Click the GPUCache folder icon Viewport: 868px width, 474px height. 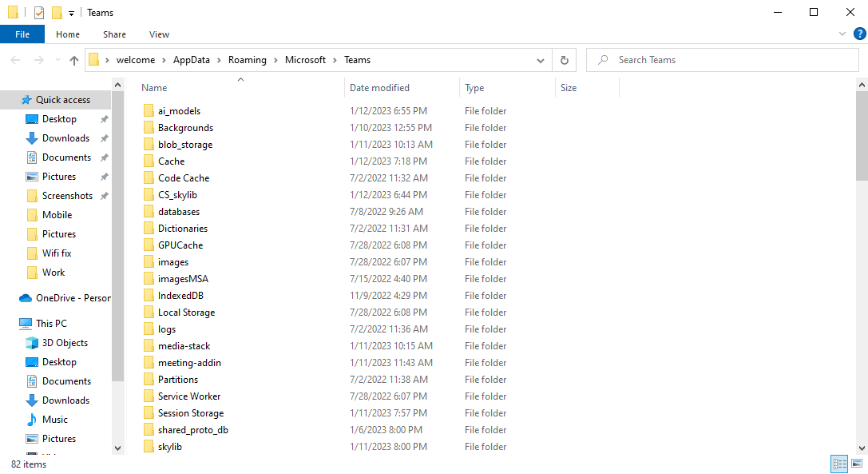(149, 245)
